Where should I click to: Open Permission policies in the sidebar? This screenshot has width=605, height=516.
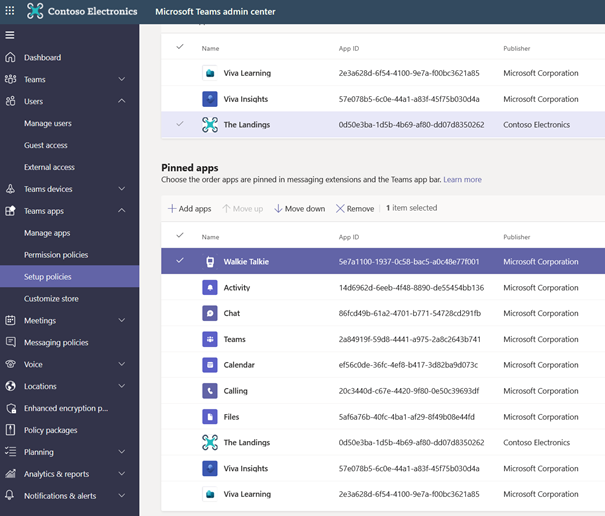tap(56, 255)
